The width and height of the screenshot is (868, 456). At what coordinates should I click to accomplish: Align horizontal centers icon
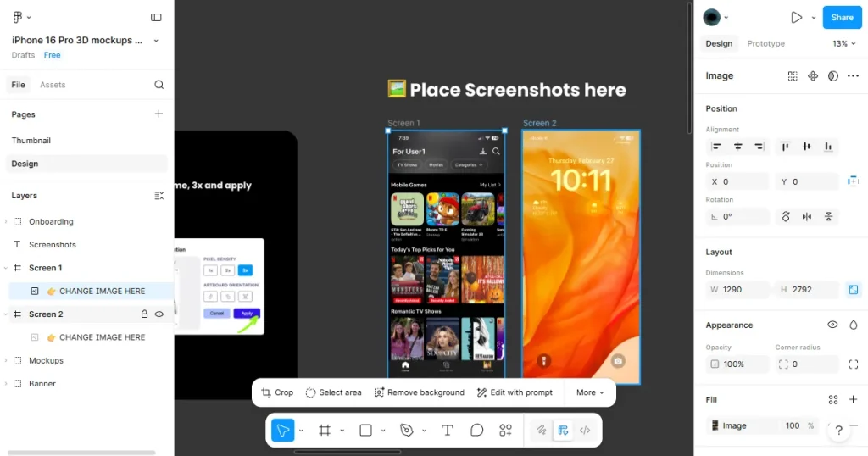coord(738,147)
